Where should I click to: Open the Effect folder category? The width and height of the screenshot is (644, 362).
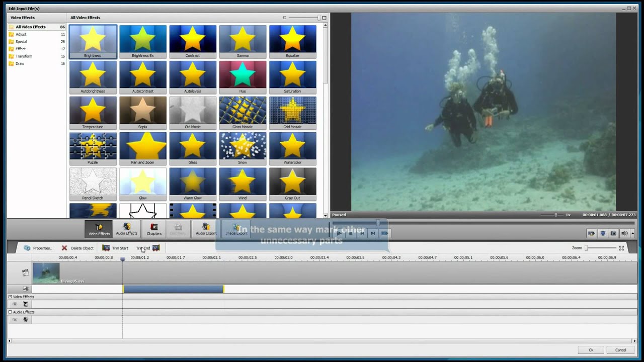click(x=37, y=49)
